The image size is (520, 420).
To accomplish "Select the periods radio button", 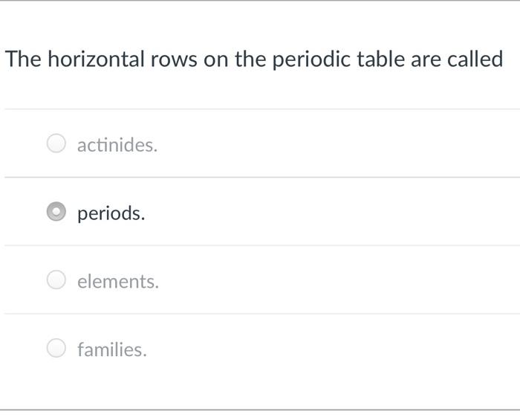I will pyautogui.click(x=56, y=212).
